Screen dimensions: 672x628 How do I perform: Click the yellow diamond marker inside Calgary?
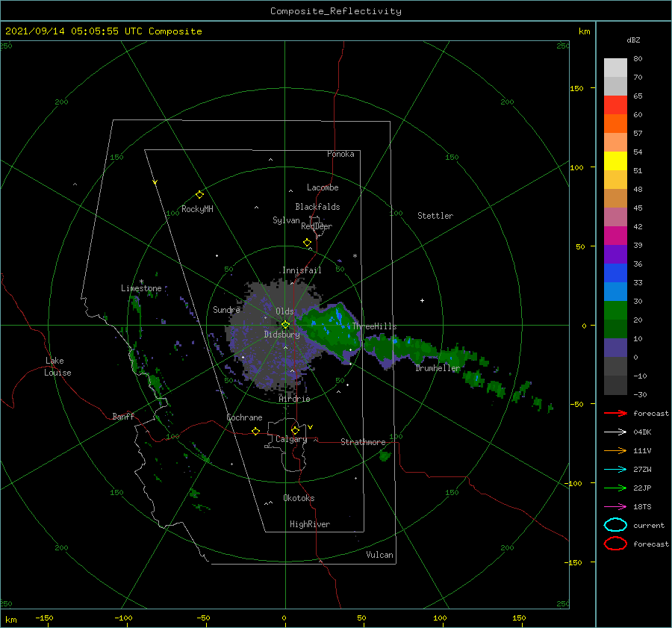pyautogui.click(x=295, y=430)
